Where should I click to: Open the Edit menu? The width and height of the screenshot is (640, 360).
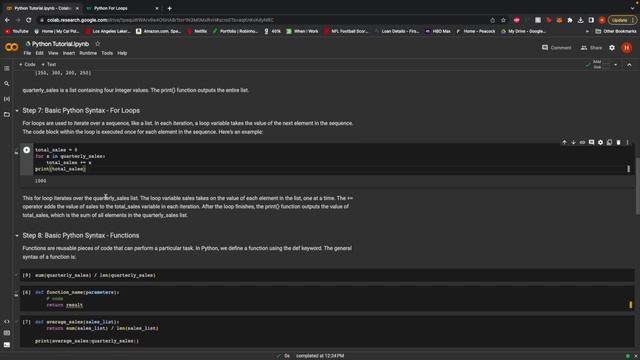point(39,53)
